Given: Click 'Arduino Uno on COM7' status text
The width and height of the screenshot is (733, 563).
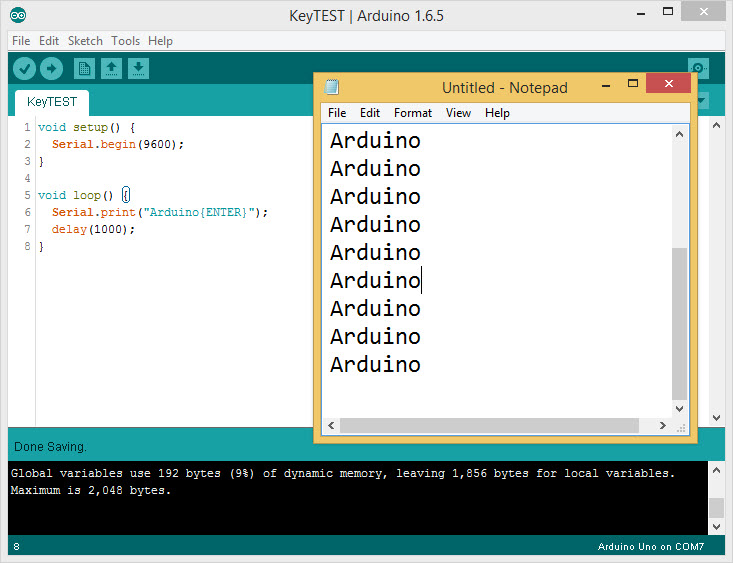Looking at the screenshot, I should click(651, 547).
